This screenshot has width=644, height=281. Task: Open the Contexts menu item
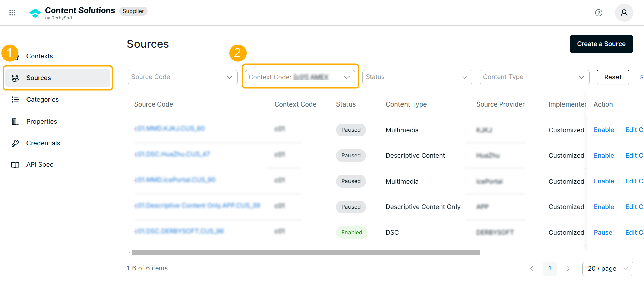[x=40, y=56]
